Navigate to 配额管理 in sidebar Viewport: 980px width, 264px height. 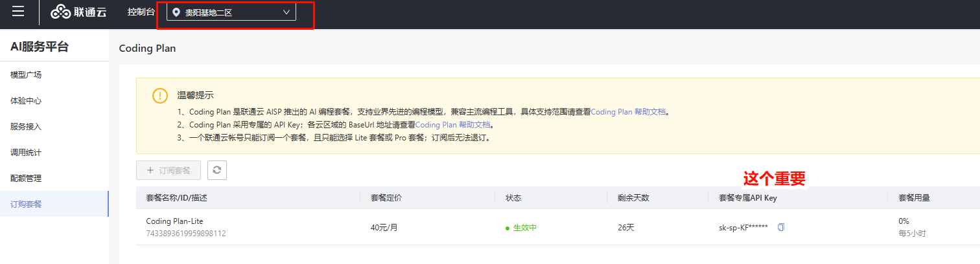(26, 179)
